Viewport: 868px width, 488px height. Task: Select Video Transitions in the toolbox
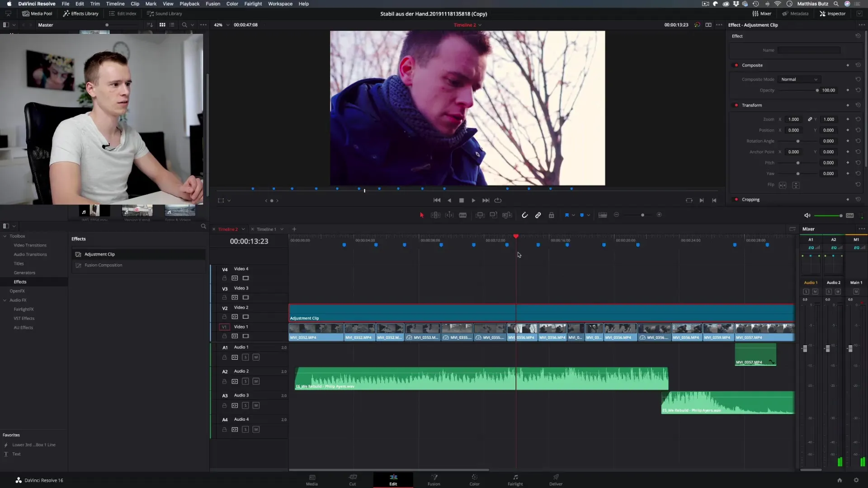click(x=30, y=245)
